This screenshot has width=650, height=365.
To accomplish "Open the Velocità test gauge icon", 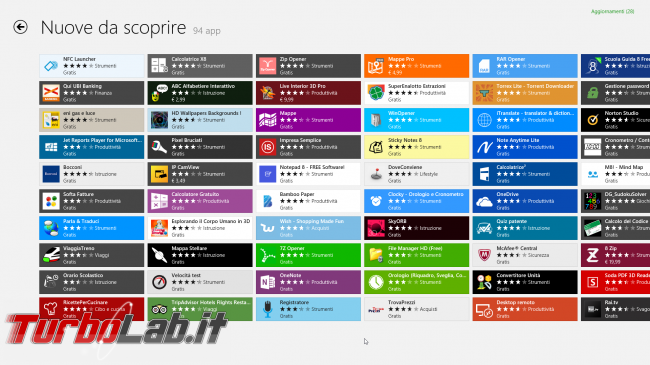I will point(159,282).
